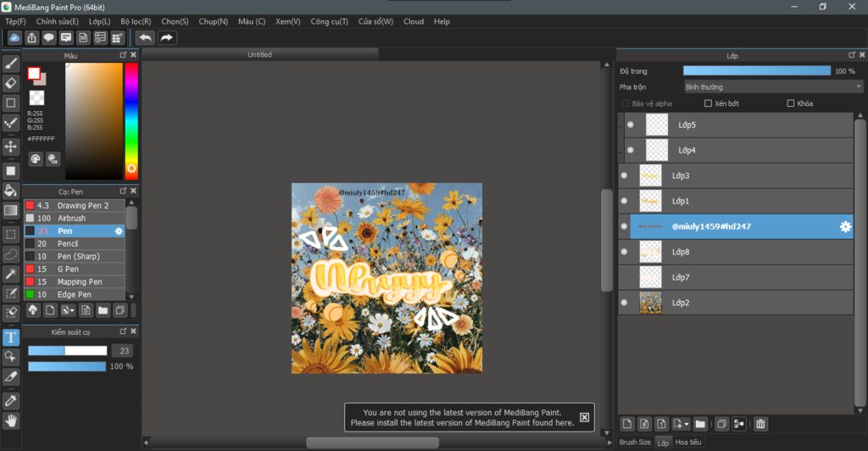Select the Bucket fill tool
This screenshot has width=868, height=451.
coord(10,191)
